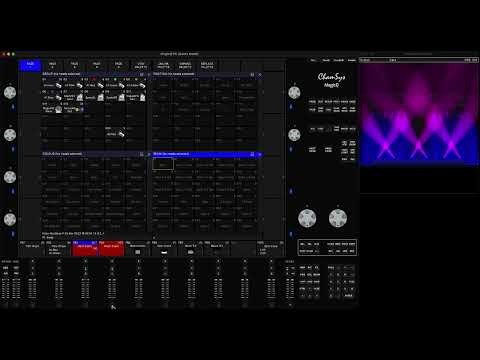
Task: Click maximize icon in top-left Group window title
Action: point(142,74)
